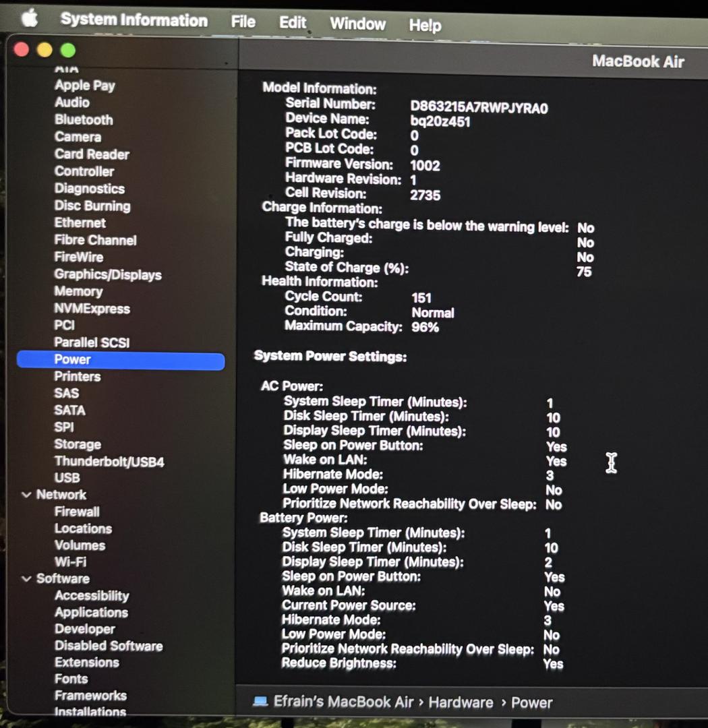Open the Apple menu
Image resolution: width=708 pixels, height=728 pixels.
tap(29, 19)
